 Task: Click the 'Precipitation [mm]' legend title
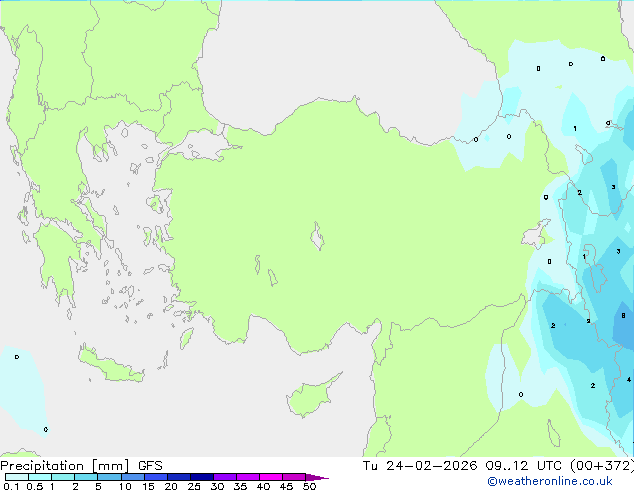click(x=64, y=466)
